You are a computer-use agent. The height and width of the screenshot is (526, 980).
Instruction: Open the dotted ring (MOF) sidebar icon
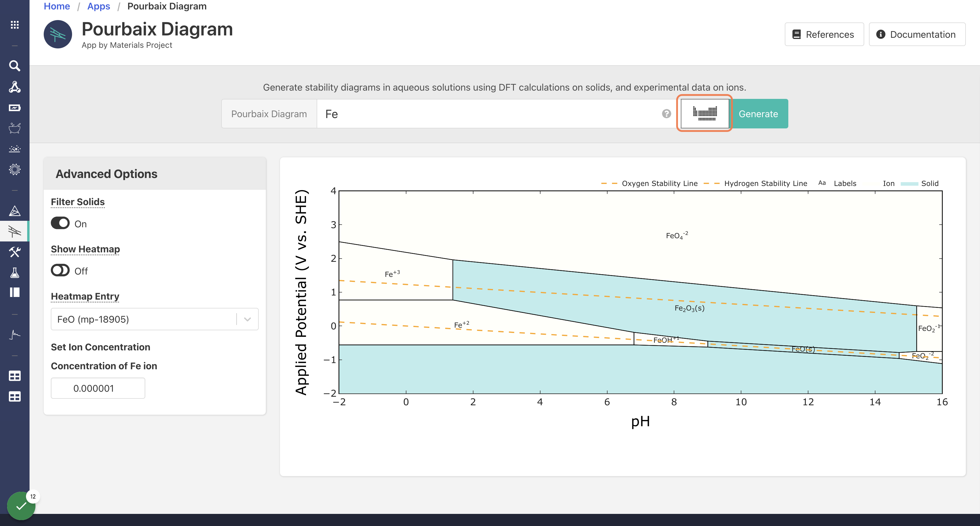(x=14, y=169)
